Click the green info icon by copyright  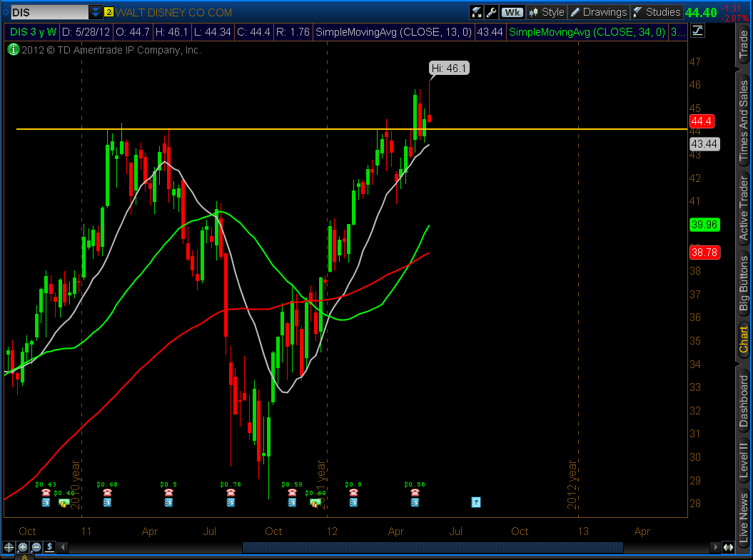tap(13, 49)
